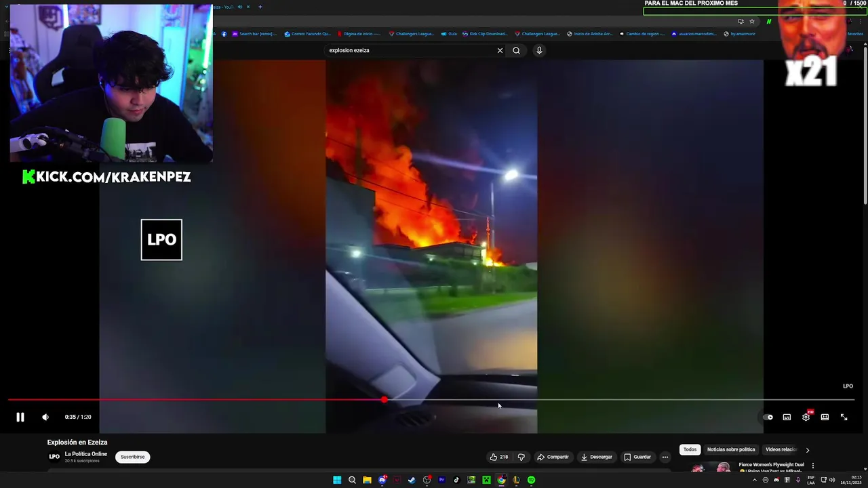Expand more chips with right arrow
Screen dimensions: 868x488
tap(807, 449)
